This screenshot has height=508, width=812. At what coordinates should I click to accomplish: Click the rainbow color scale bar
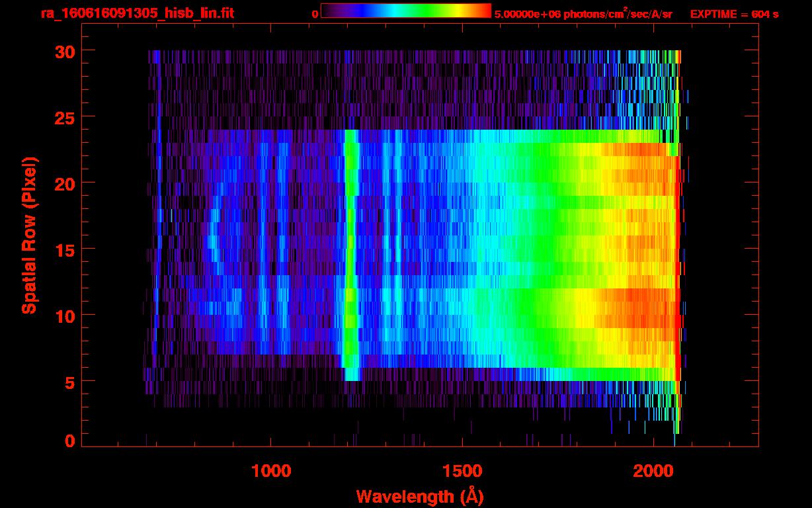pyautogui.click(x=406, y=11)
